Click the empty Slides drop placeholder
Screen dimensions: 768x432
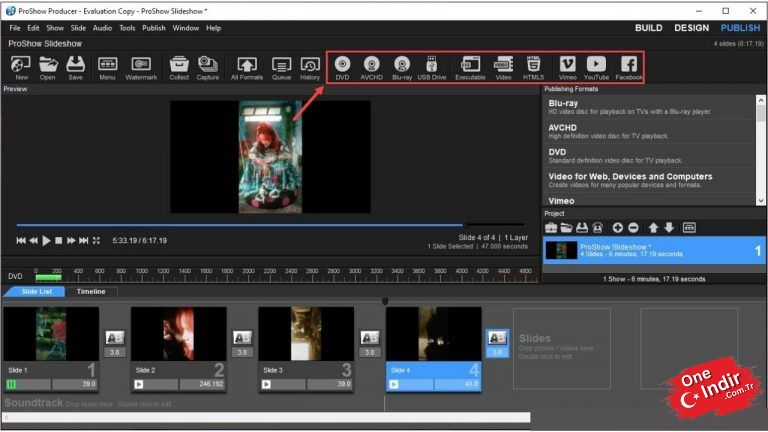562,348
